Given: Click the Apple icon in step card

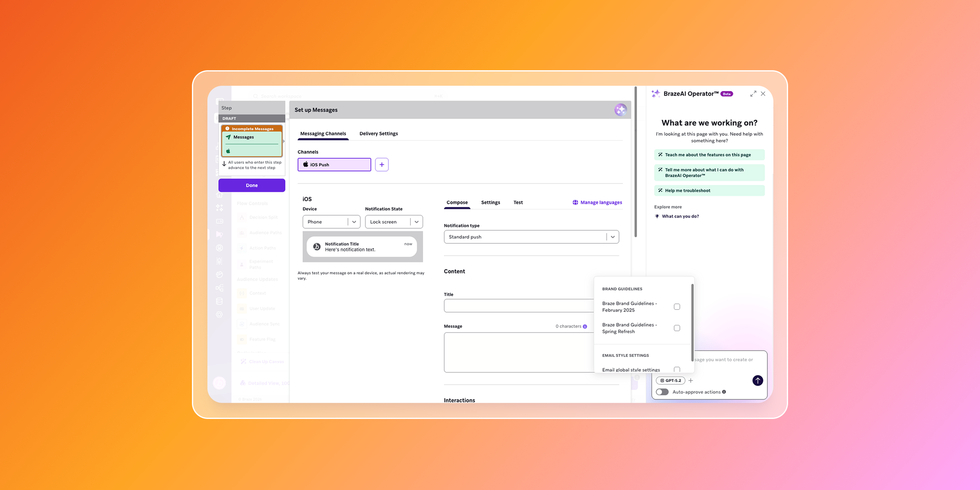Looking at the screenshot, I should click(228, 151).
